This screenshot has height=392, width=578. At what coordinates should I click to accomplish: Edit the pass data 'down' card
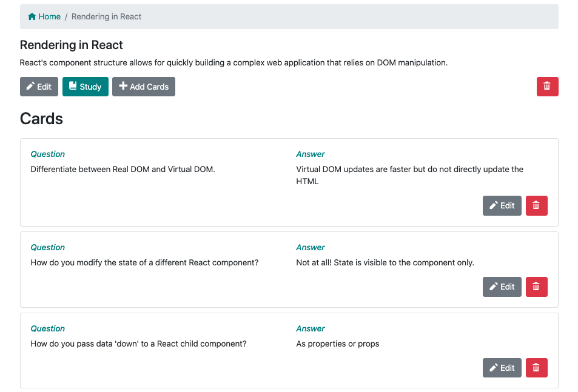[x=502, y=368]
